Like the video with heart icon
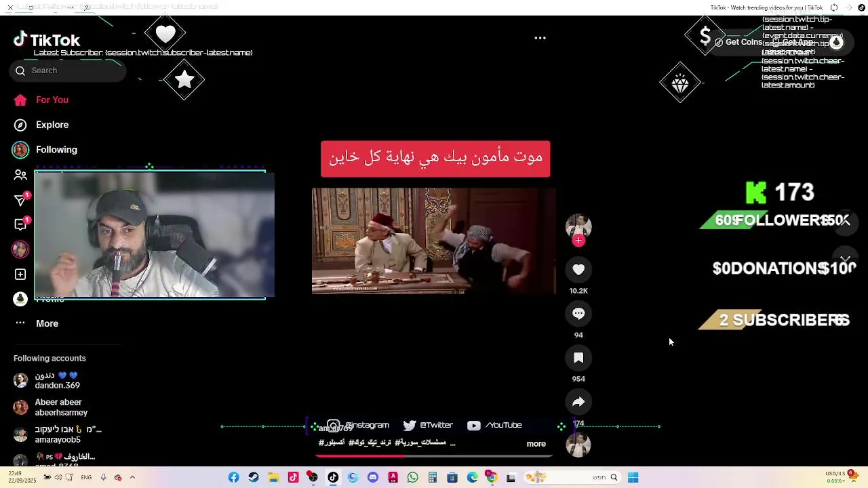This screenshot has width=868, height=488. tap(578, 270)
